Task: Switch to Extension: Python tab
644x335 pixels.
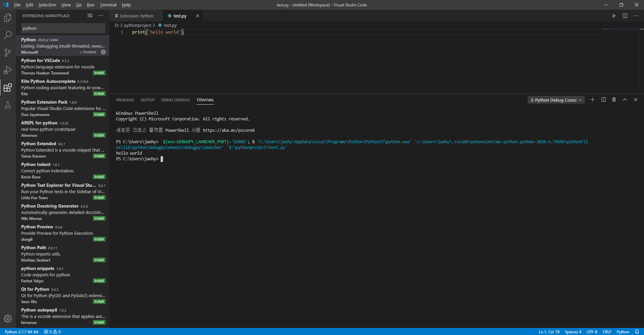Action: click(136, 16)
